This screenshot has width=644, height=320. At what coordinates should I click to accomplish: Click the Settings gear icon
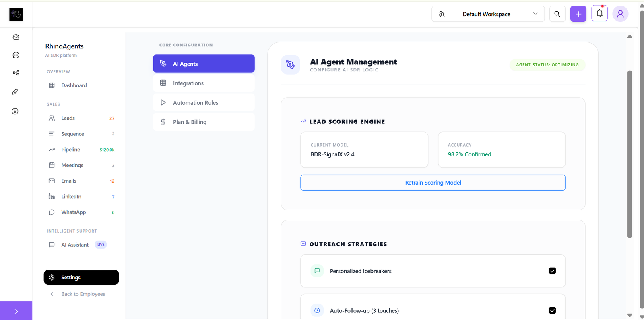coord(52,277)
